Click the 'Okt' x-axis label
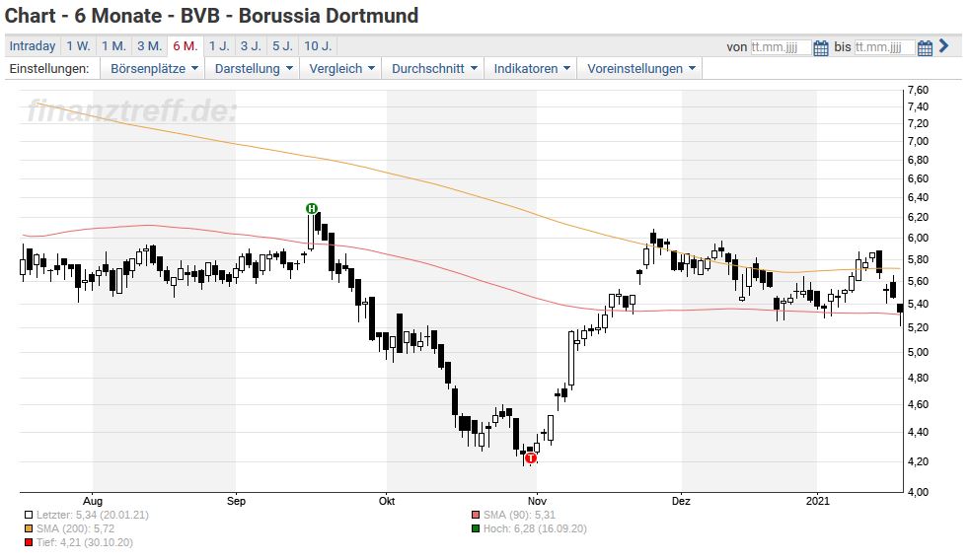The height and width of the screenshot is (560, 970). coord(387,501)
